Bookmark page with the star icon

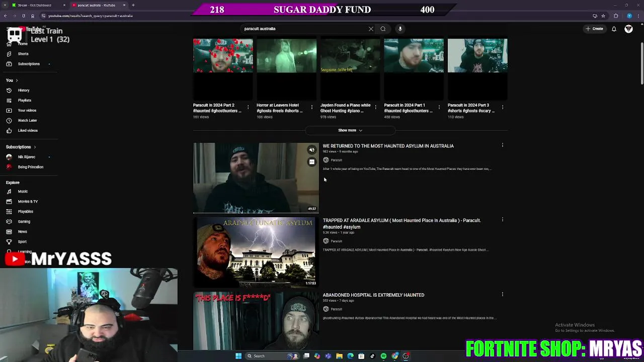(x=603, y=16)
